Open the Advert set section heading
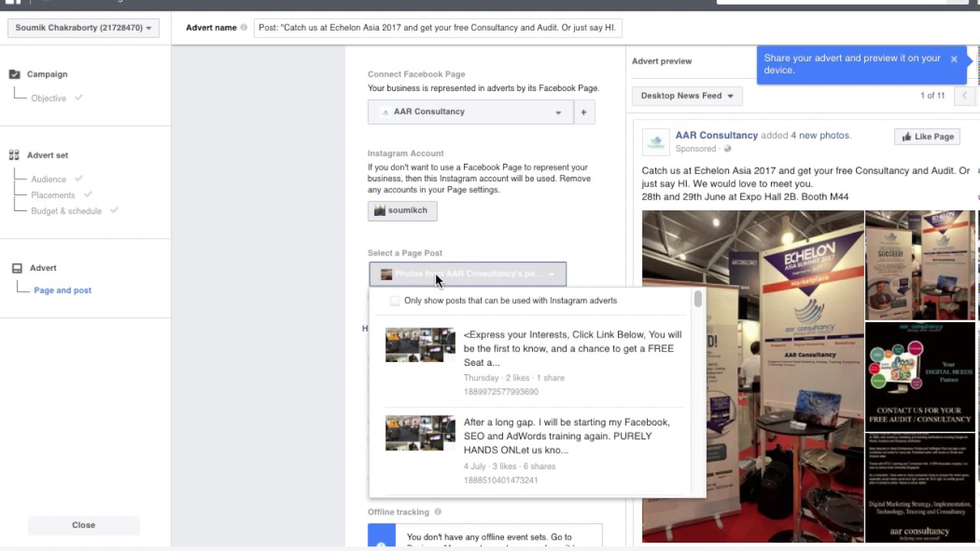Viewport: 980px width, 551px height. point(47,155)
